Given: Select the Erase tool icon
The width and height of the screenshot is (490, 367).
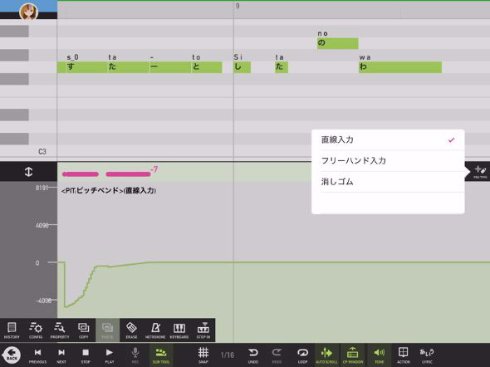Looking at the screenshot, I should (x=131, y=330).
